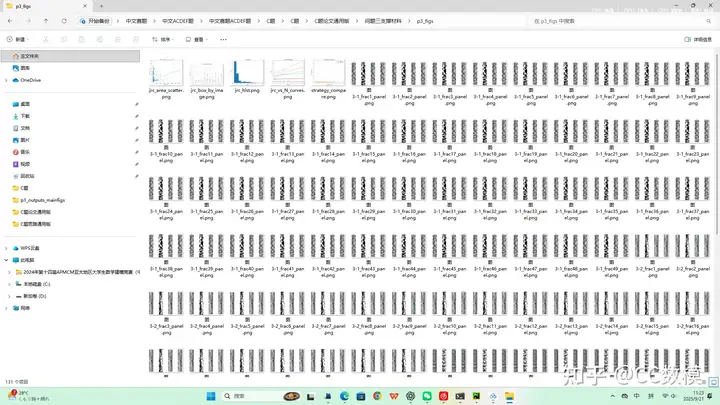Unpin Desktop using its pin icon
This screenshot has width=720, height=405.
137,104
